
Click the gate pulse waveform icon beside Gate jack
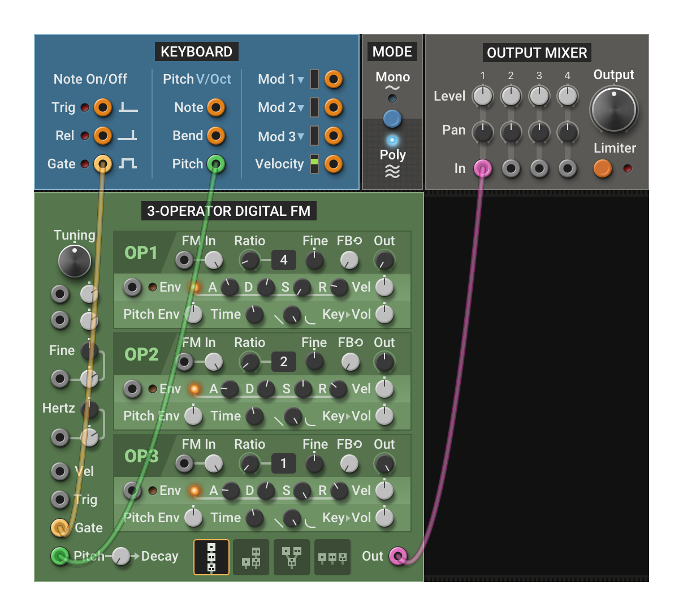coord(129,164)
